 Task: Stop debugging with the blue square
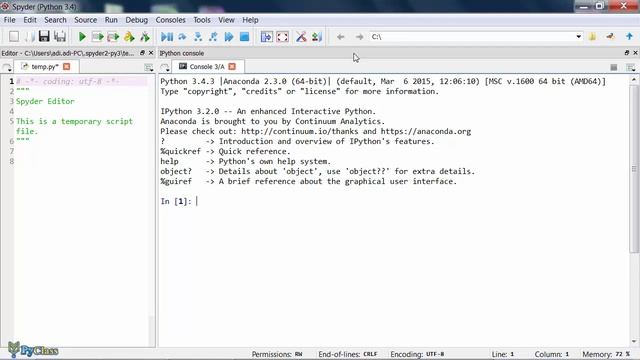click(244, 37)
